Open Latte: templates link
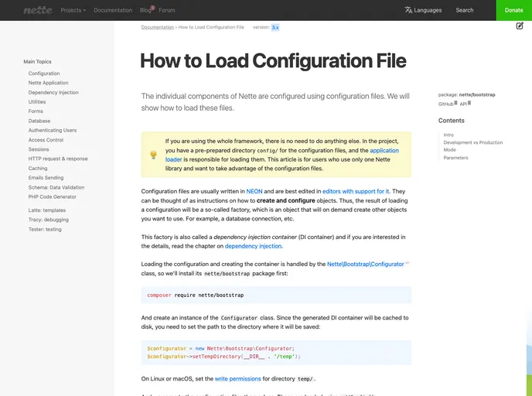This screenshot has width=532, height=396. pos(47,210)
